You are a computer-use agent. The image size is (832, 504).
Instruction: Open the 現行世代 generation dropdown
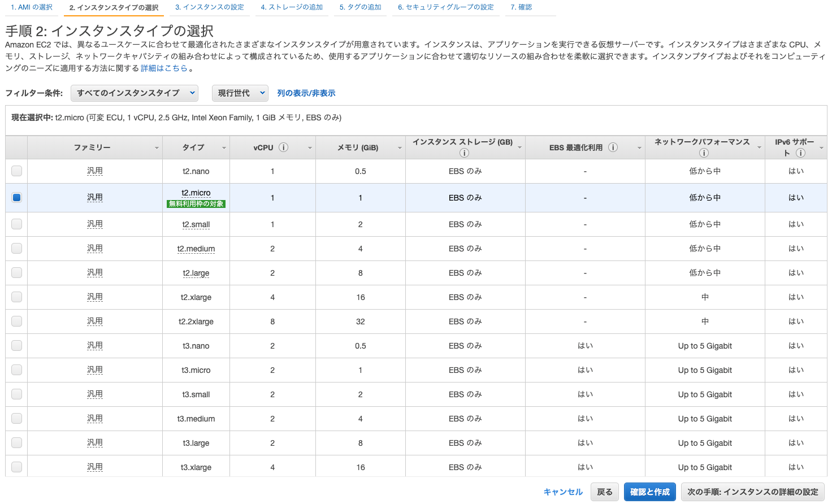(240, 93)
